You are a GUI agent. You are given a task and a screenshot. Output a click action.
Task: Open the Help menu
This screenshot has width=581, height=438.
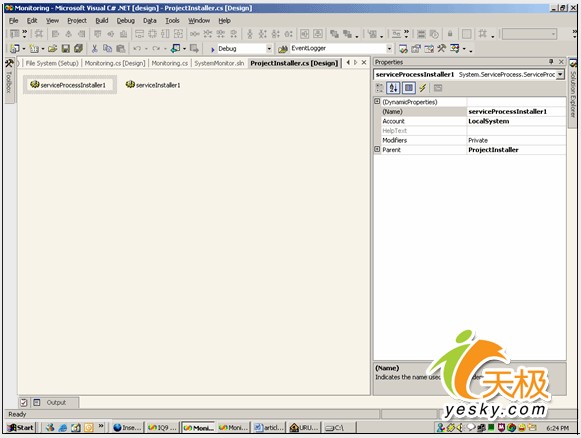point(225,21)
